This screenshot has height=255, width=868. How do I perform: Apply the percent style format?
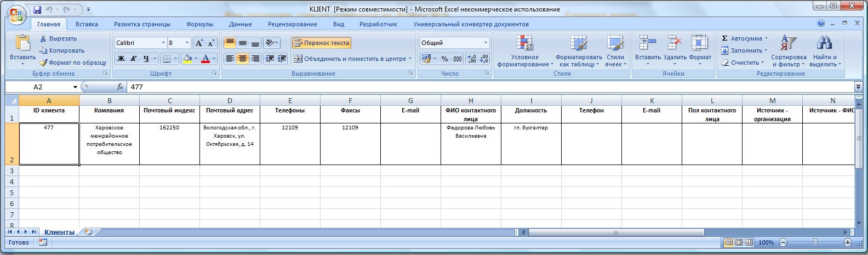tap(444, 59)
